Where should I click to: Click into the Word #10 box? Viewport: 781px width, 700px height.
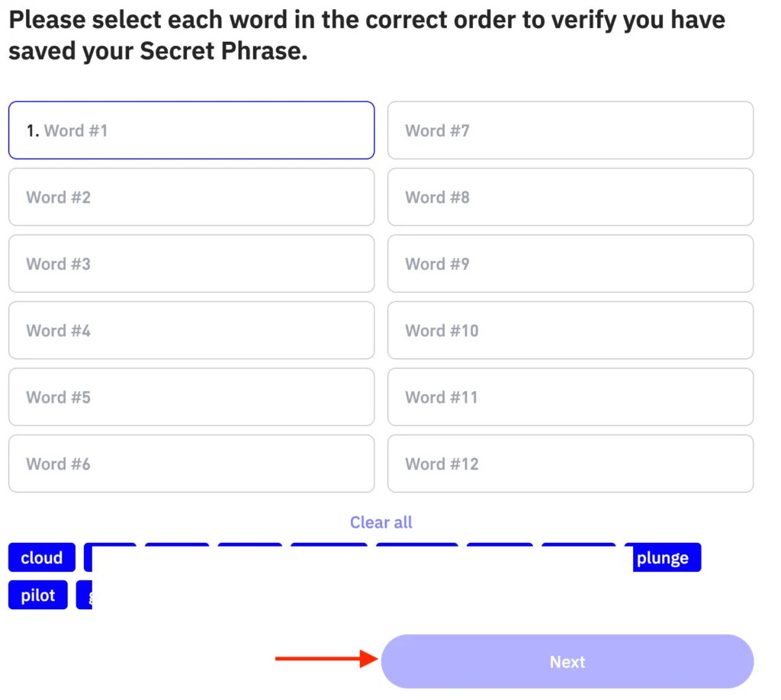(x=570, y=330)
